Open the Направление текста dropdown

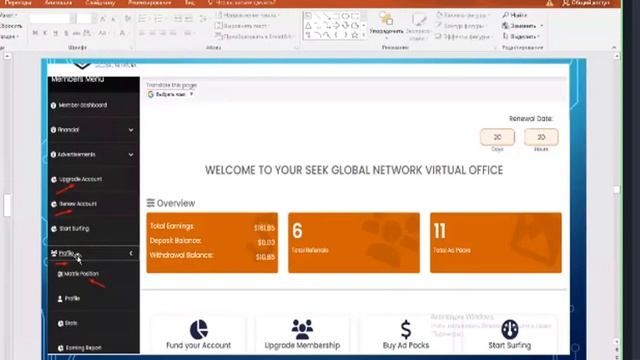click(247, 16)
